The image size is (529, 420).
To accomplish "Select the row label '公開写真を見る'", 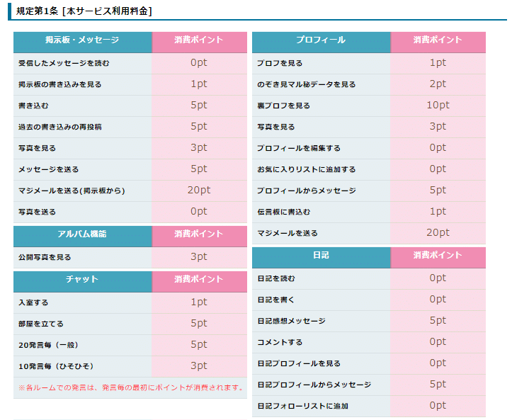I will tap(45, 257).
